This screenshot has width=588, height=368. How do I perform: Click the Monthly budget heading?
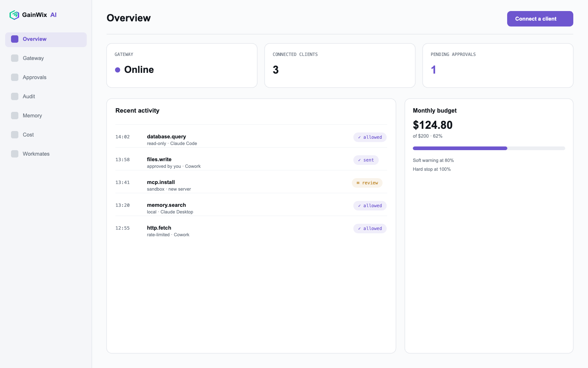[435, 111]
